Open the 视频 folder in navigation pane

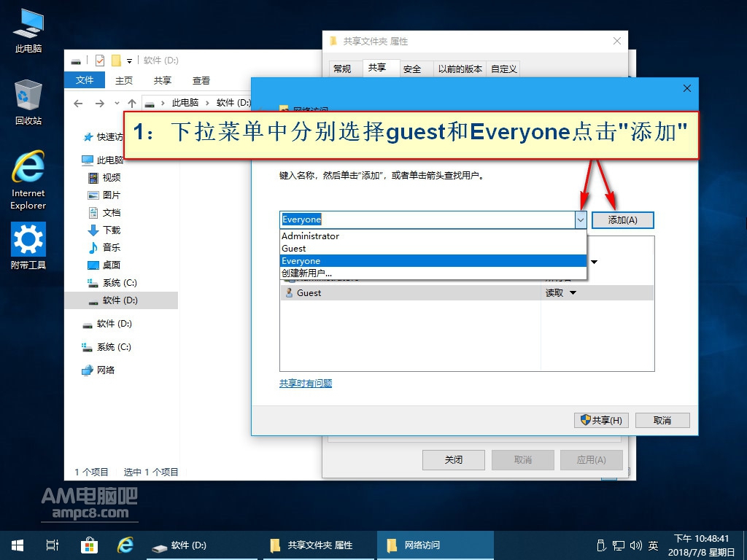point(105,178)
